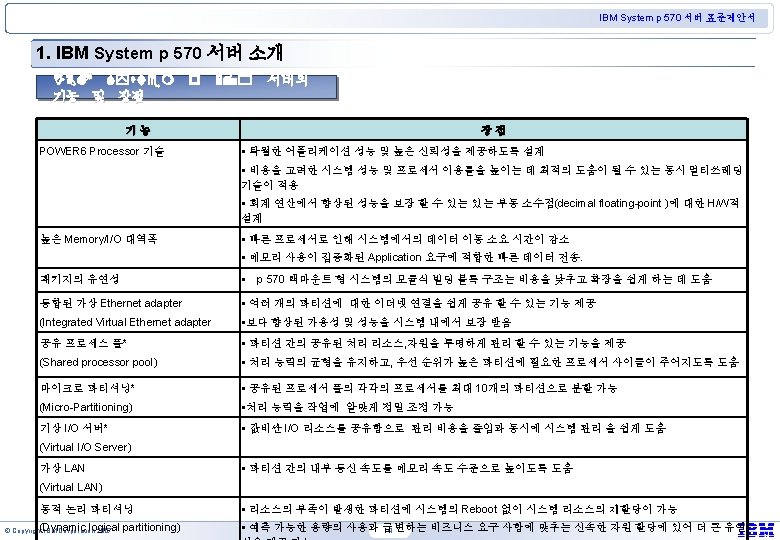Click the header text 'IBM System p 570 서버 표준제안서'

coord(677,17)
